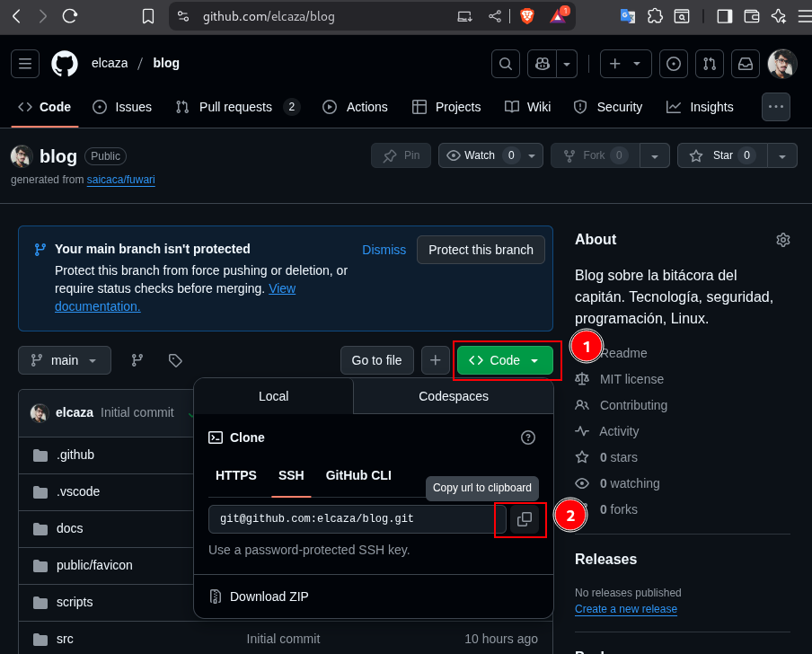
Task: Open the GitHub global navigation menu
Action: pos(25,64)
